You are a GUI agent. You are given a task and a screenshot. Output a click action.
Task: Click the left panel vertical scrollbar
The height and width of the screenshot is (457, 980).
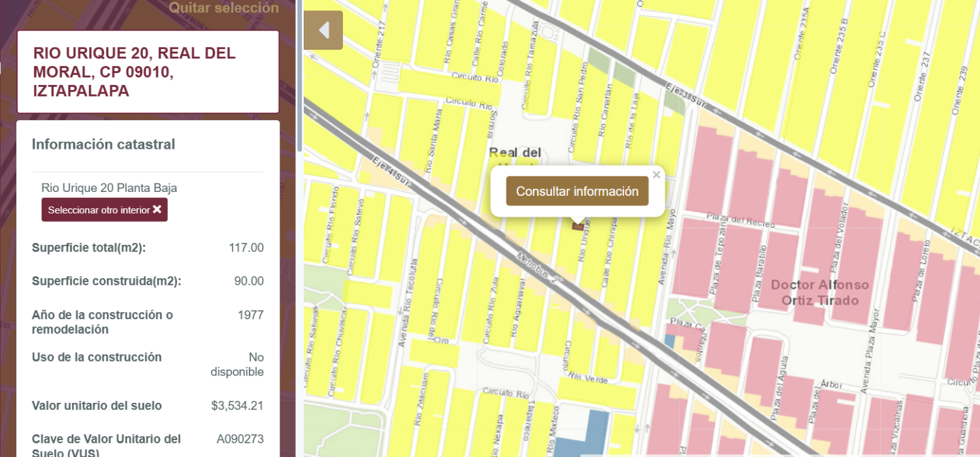coord(300,76)
